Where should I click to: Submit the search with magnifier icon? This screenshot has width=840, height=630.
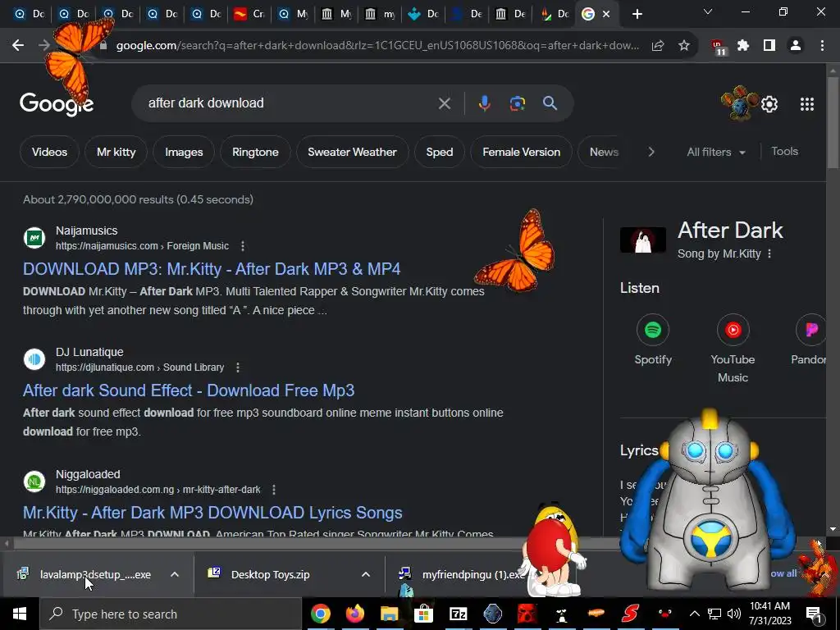pos(550,103)
